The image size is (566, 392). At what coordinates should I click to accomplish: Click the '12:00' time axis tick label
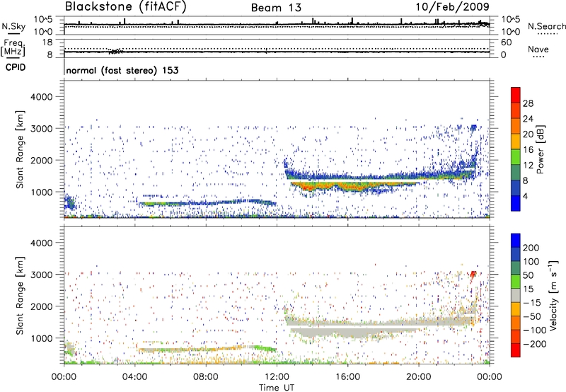(x=277, y=377)
